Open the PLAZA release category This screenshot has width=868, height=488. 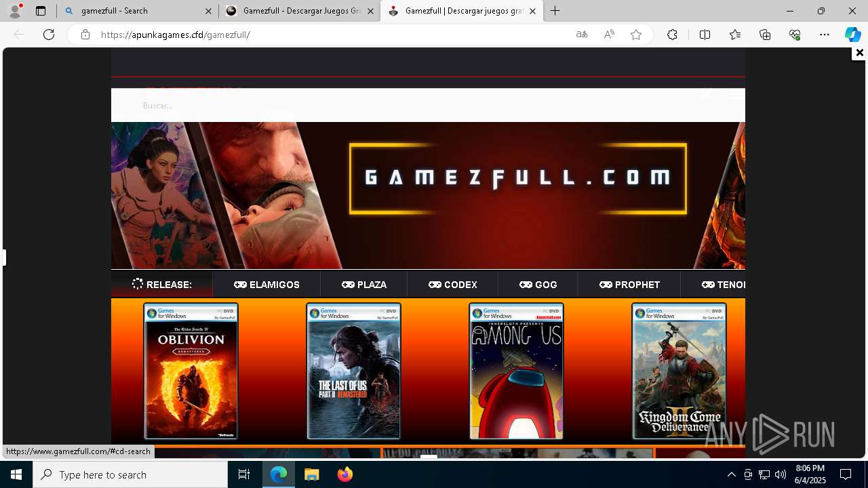(364, 285)
